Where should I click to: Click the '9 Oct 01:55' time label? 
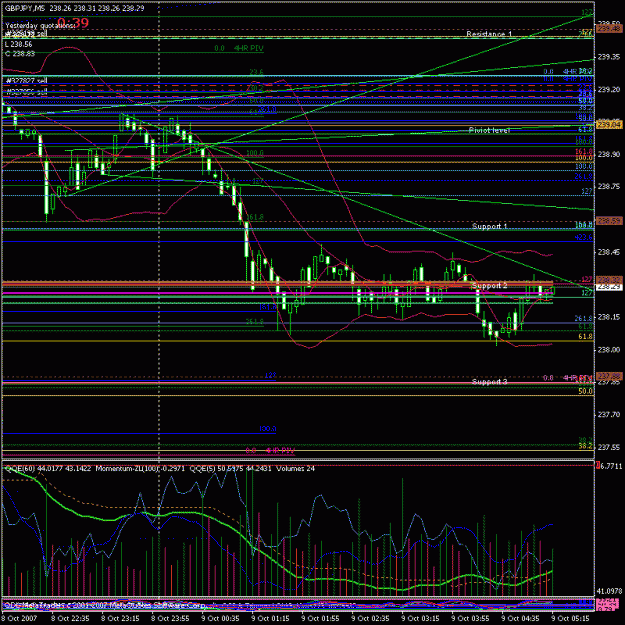coord(320,618)
